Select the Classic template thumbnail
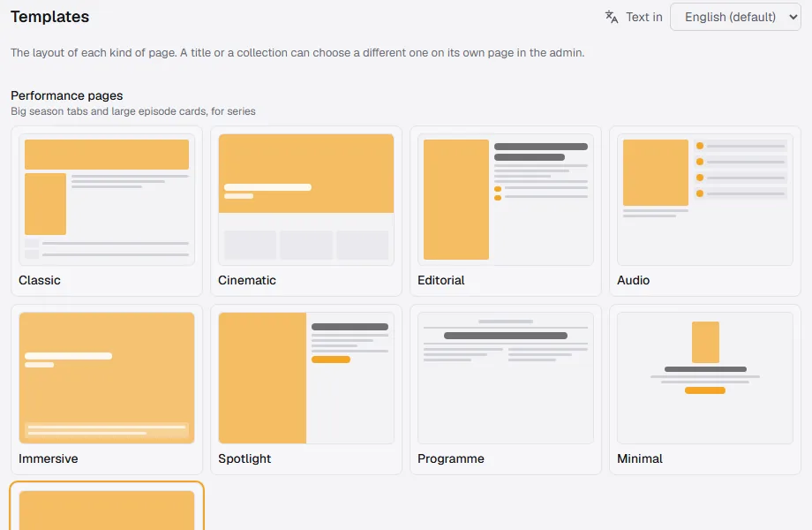Viewport: 812px width, 530px height. [107, 200]
